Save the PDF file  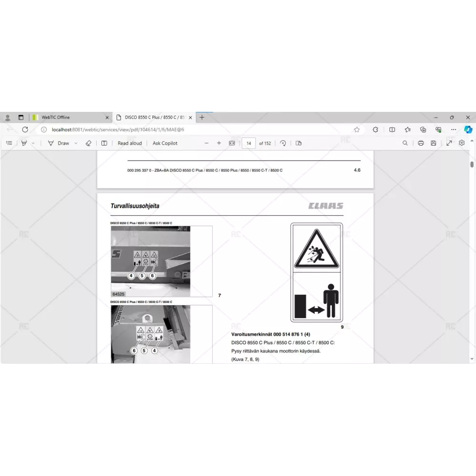pos(433,143)
